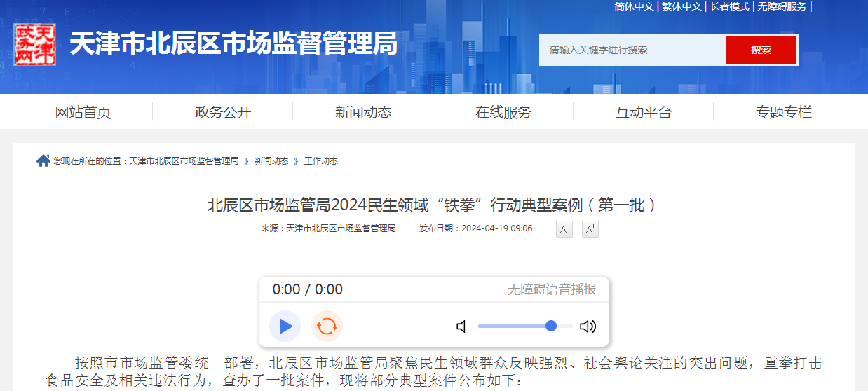Click the loud speaker volume icon
The height and width of the screenshot is (391, 868).
pyautogui.click(x=588, y=327)
